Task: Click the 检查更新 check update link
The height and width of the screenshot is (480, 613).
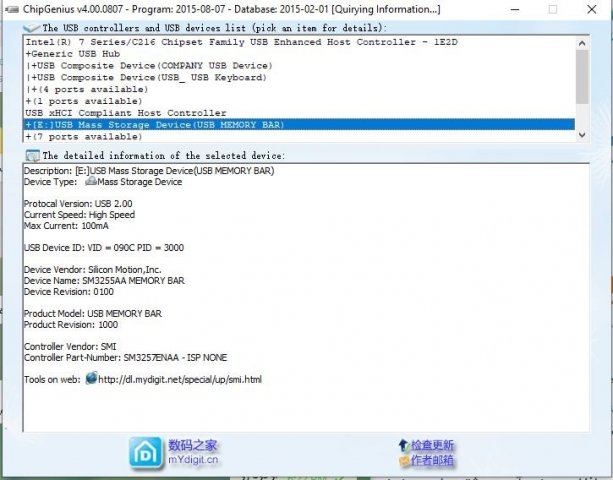Action: tap(432, 445)
